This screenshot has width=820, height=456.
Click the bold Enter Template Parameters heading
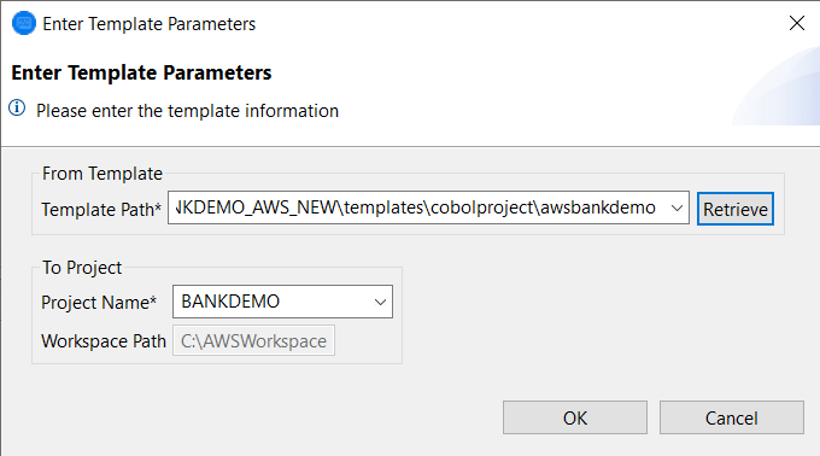pyautogui.click(x=141, y=73)
